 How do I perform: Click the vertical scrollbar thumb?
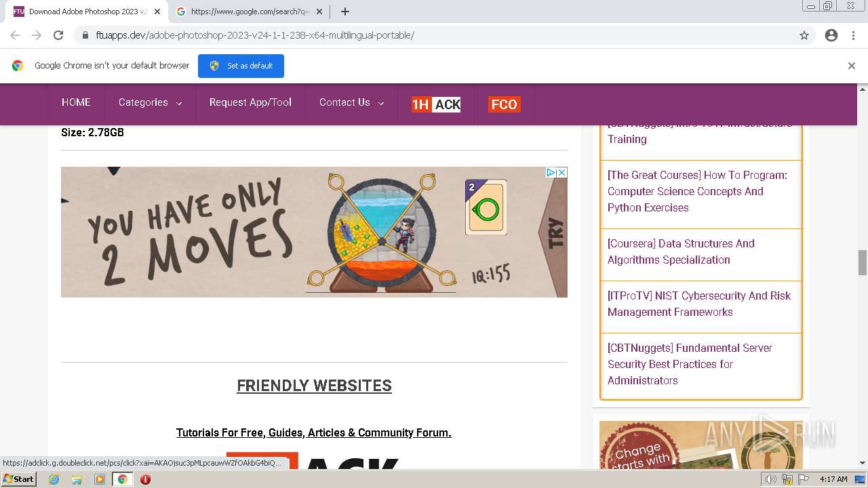coord(863,262)
